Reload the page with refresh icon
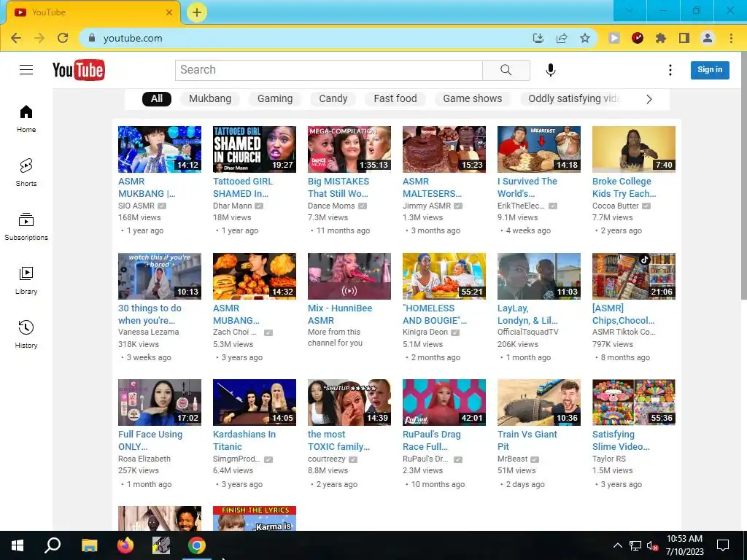Viewport: 747px width, 560px height. pos(63,38)
